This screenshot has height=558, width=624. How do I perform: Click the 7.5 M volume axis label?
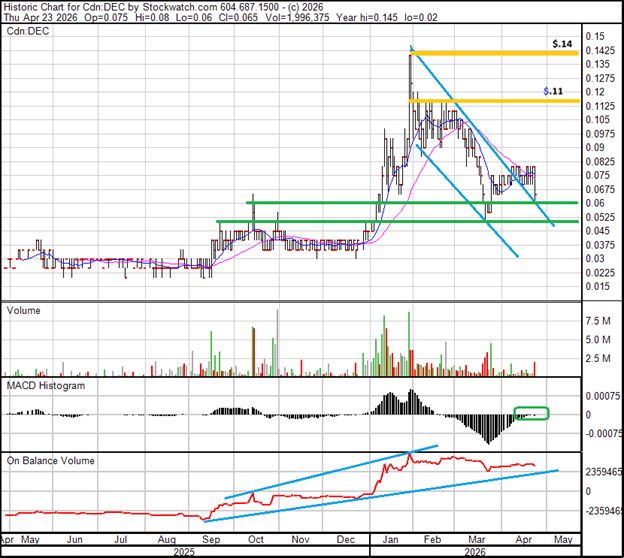[598, 320]
